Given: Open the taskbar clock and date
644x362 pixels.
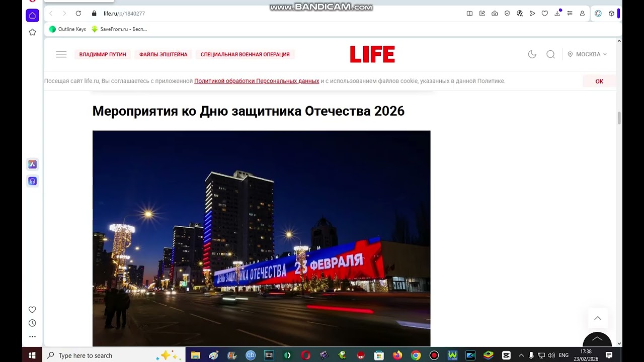Looking at the screenshot, I should pyautogui.click(x=586, y=355).
